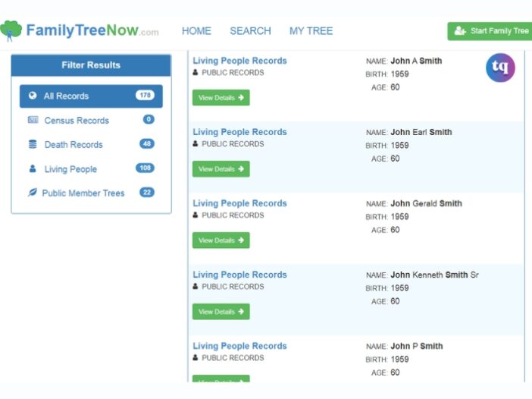This screenshot has height=399, width=532.
Task: Click person icon in John Kenneth Smith's PUBLIC RECORDS
Action: point(196,286)
